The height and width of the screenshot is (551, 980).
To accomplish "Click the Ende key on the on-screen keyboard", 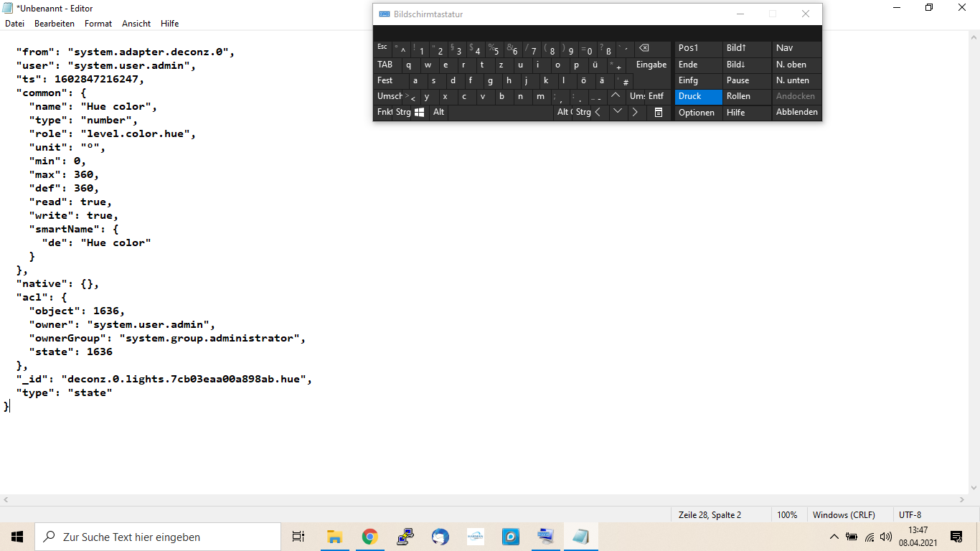I will [698, 65].
